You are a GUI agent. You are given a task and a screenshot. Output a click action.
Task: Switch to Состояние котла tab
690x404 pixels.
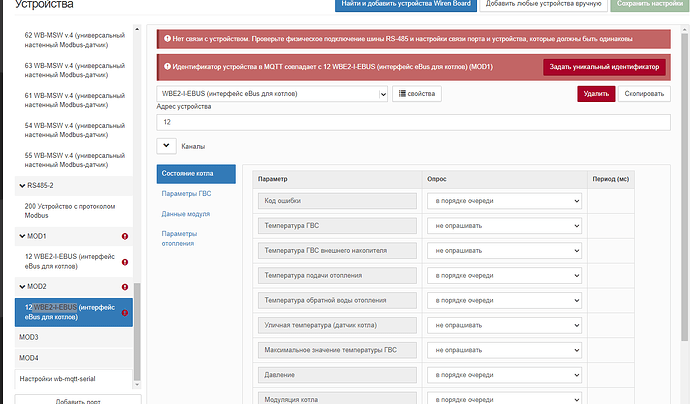click(196, 174)
